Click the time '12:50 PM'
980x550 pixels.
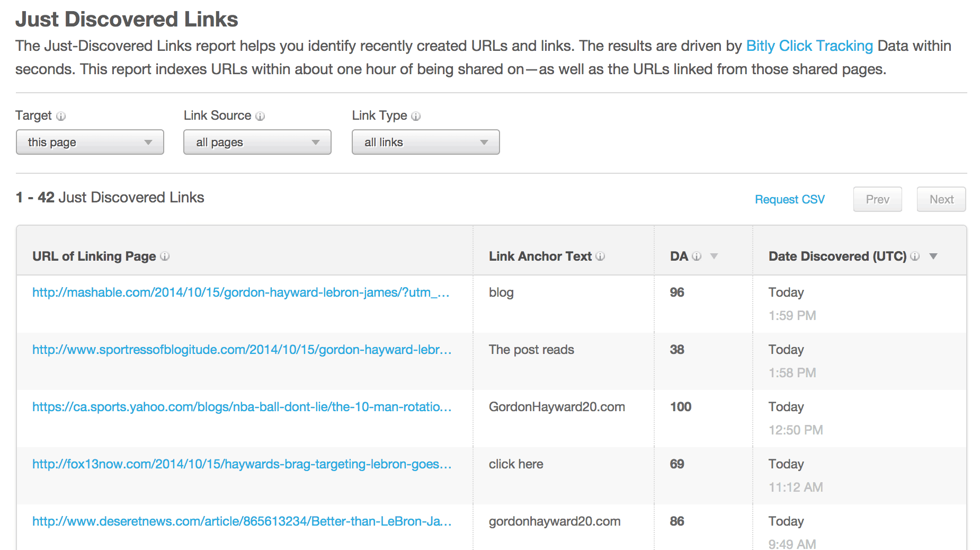coord(796,430)
